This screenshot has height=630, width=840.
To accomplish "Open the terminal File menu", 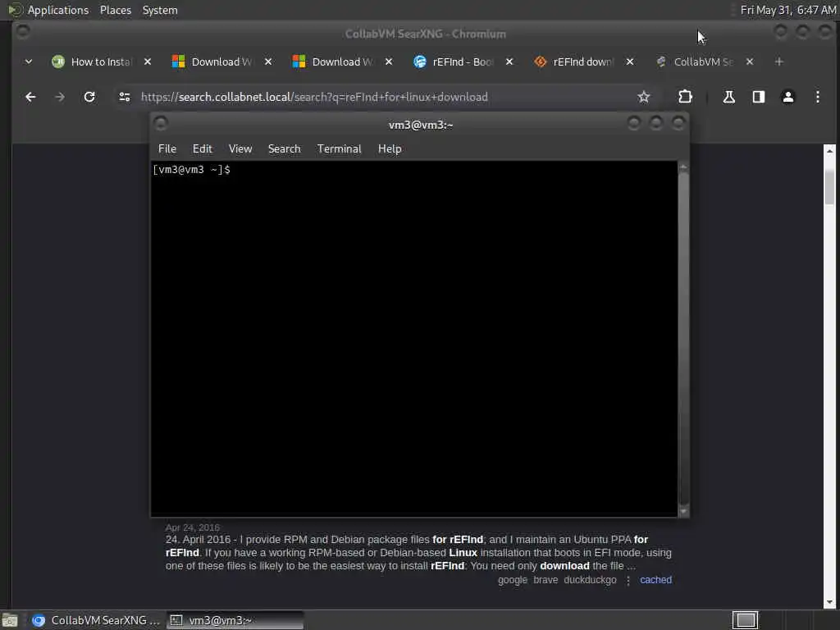I will pos(167,149).
